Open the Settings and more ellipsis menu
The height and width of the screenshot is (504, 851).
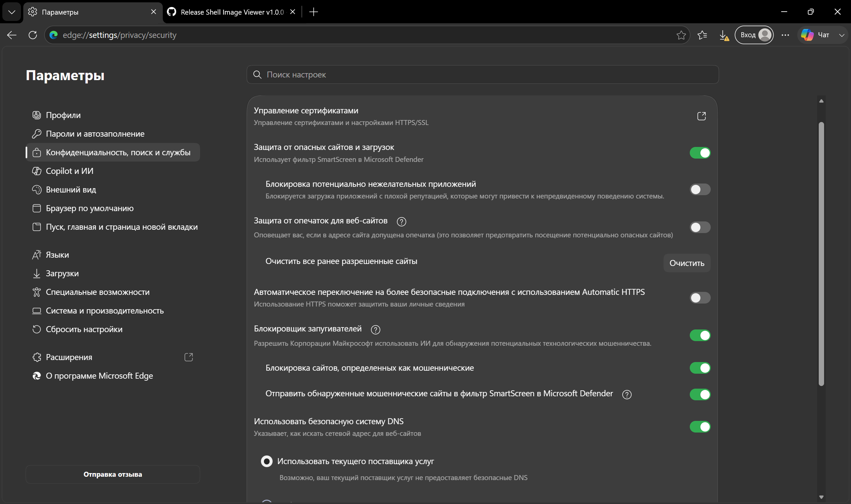[785, 35]
